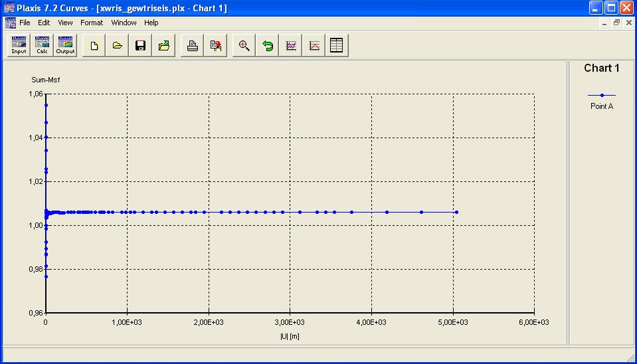Click the 1,02 y-axis value
This screenshot has width=637, height=364.
(x=35, y=181)
